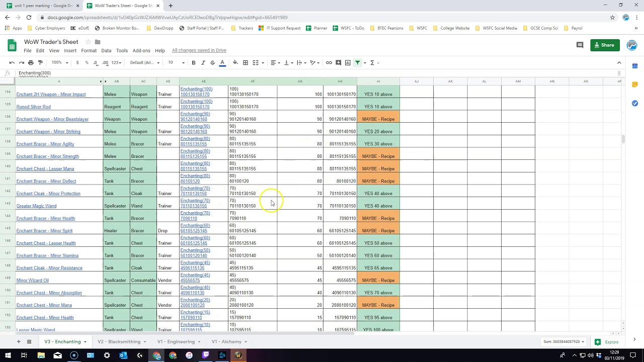Image resolution: width=644 pixels, height=362 pixels.
Task: Insert a chart
Action: click(348, 63)
